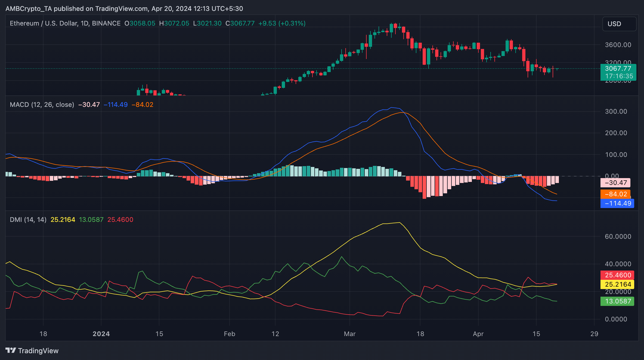Click the orange signal value tag -84.02
644x360 pixels.
(615, 194)
